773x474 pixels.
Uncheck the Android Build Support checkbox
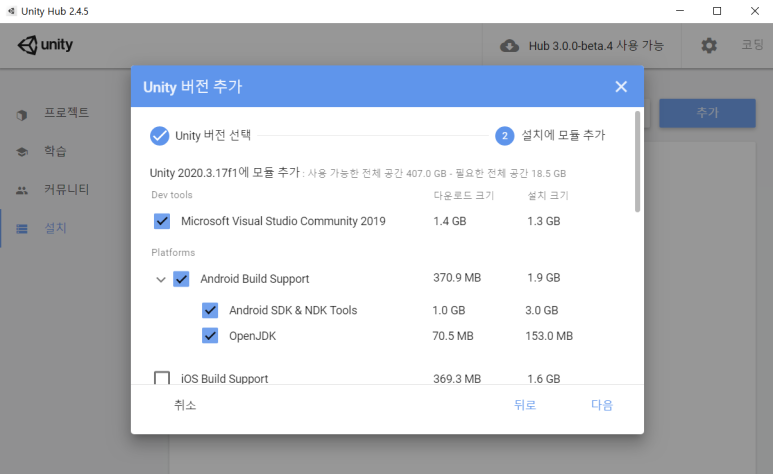click(x=181, y=279)
